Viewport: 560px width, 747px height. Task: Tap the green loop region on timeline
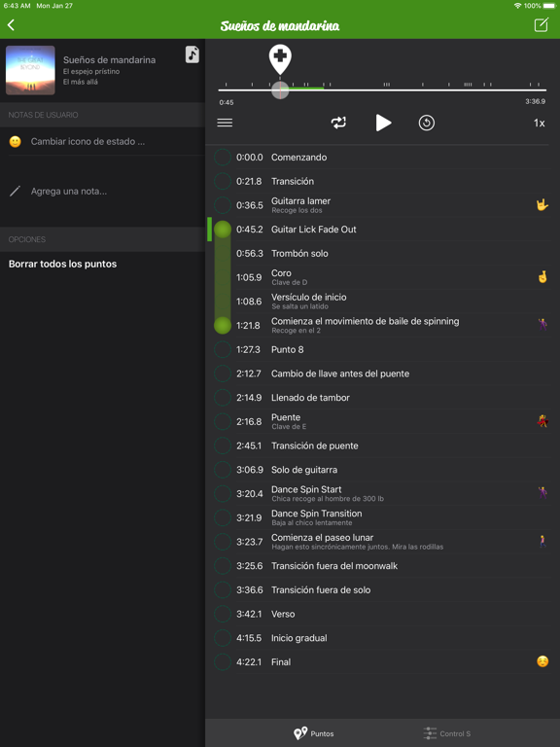click(304, 89)
